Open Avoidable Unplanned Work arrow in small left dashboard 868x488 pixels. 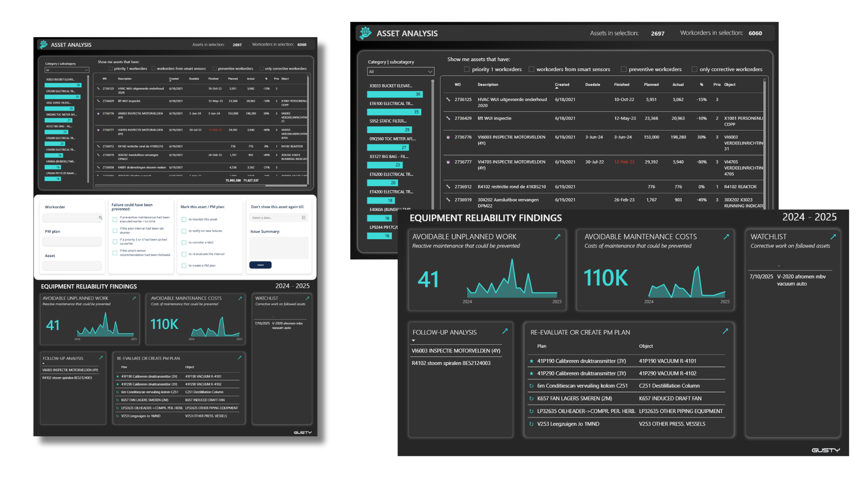click(x=134, y=298)
